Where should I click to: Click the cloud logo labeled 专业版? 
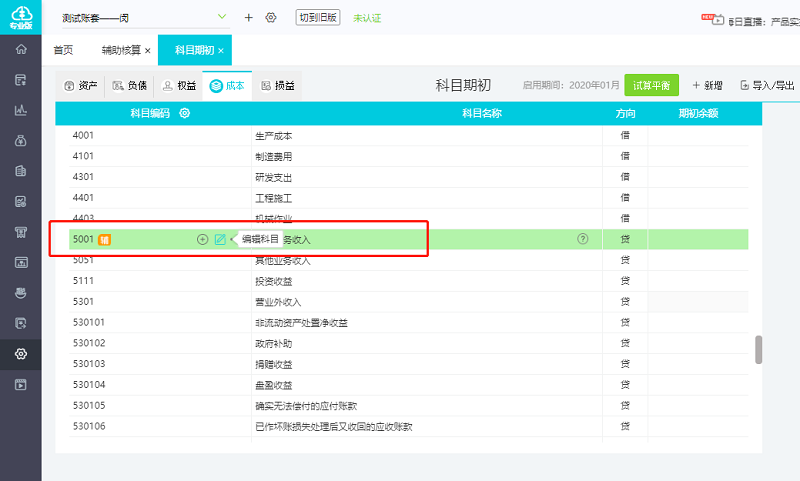(21, 17)
